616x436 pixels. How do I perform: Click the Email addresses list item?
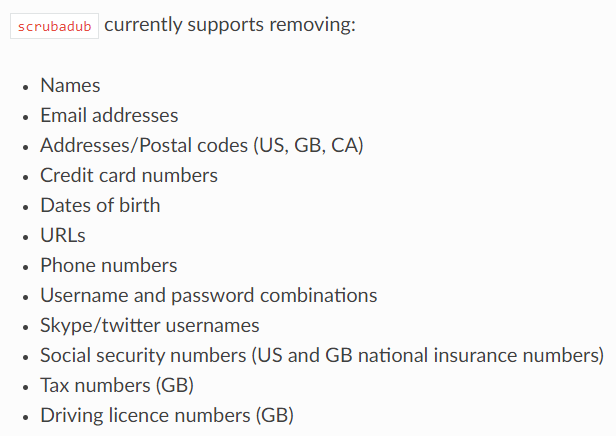point(109,116)
